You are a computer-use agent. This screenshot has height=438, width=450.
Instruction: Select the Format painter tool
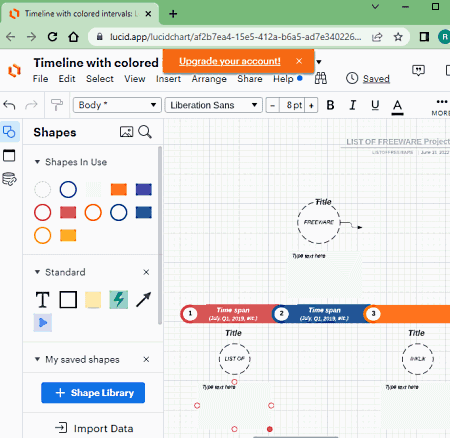pos(57,105)
